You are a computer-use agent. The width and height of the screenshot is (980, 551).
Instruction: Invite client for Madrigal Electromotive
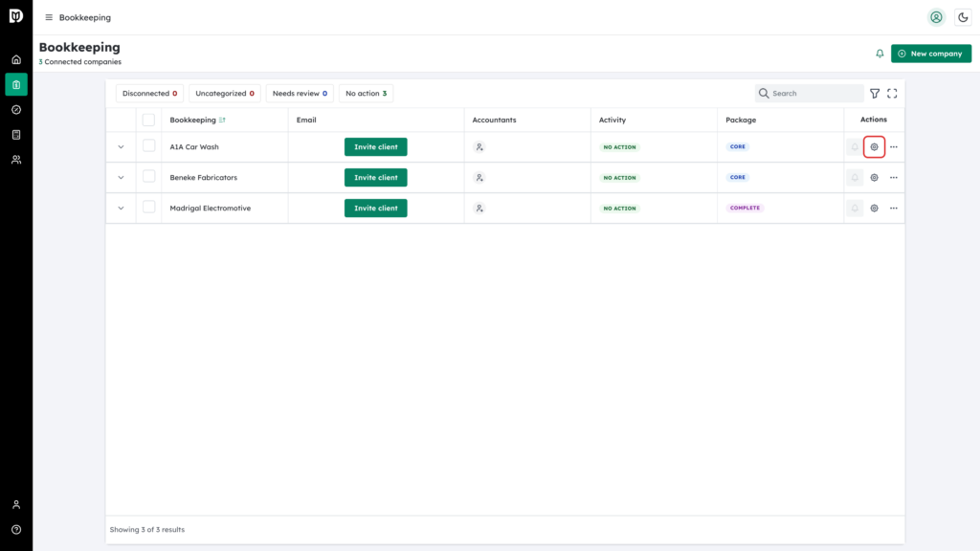pyautogui.click(x=375, y=208)
